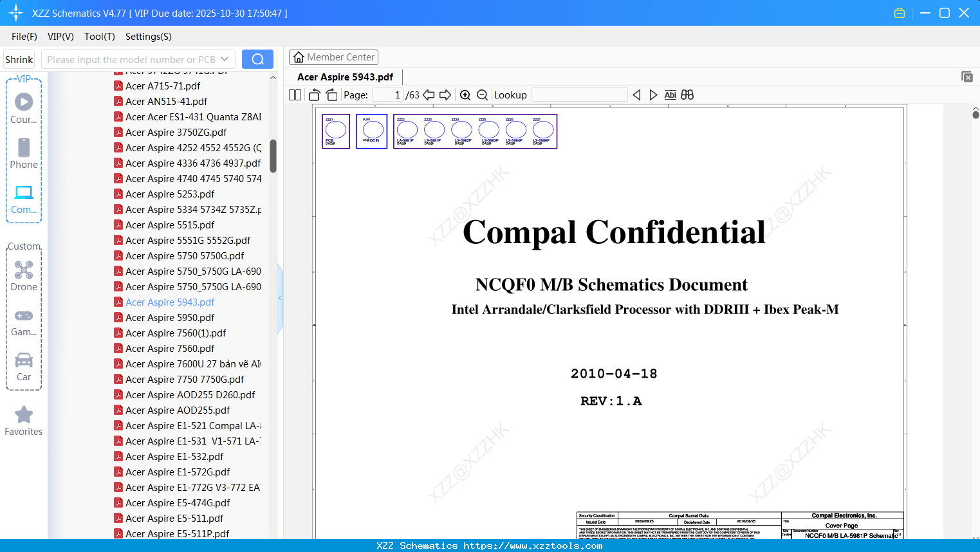
Task: Toggle the Abi match-case icon
Action: coord(670,95)
